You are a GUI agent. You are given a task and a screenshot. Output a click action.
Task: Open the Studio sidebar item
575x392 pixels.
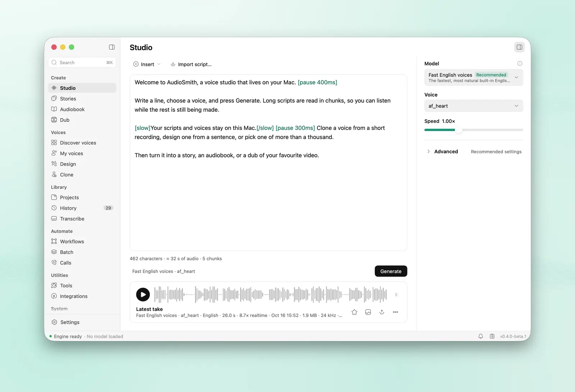(x=82, y=88)
